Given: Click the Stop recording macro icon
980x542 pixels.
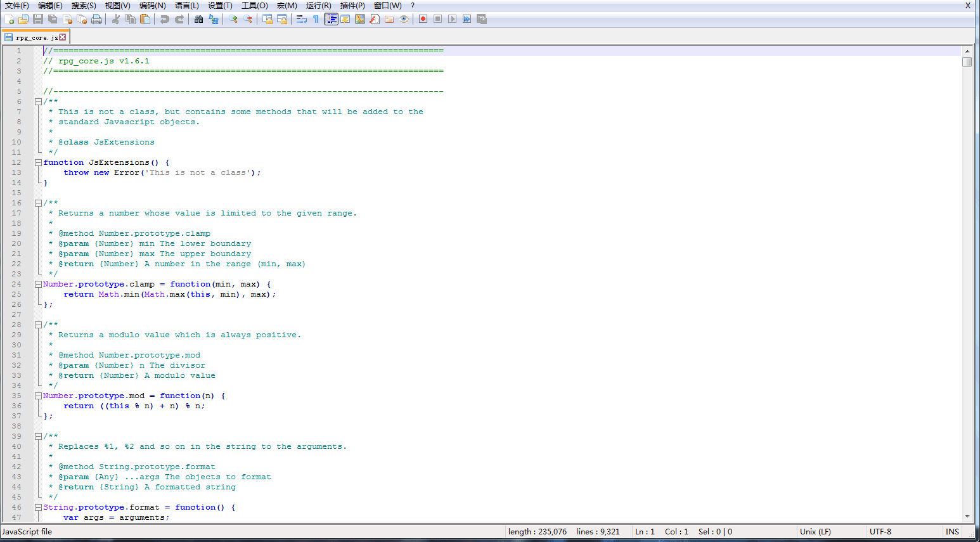Looking at the screenshot, I should click(x=437, y=19).
